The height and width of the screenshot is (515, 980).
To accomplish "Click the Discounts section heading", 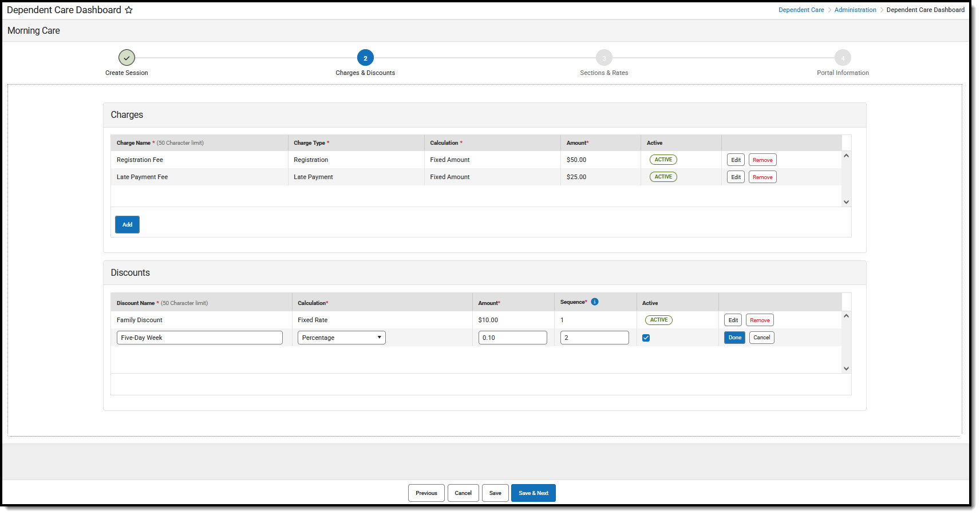I will pos(131,273).
